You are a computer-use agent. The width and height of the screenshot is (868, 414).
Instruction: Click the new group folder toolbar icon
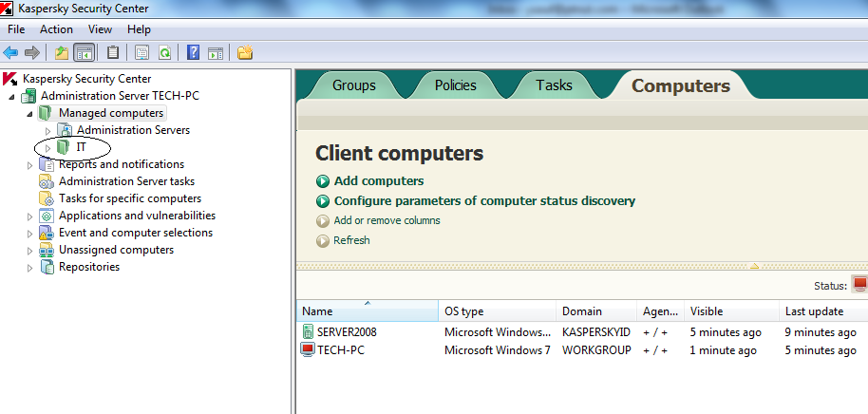pos(245,52)
